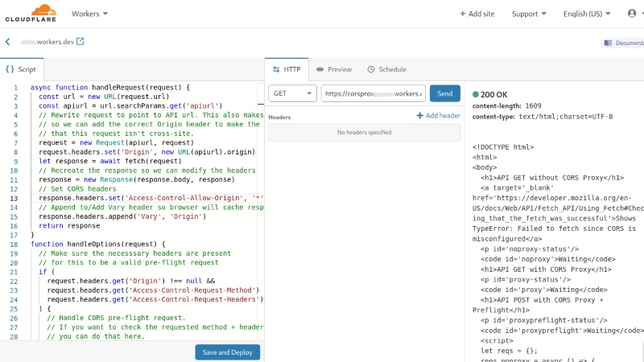Click the Send button
Image resolution: width=644 pixels, height=362 pixels.
click(445, 93)
